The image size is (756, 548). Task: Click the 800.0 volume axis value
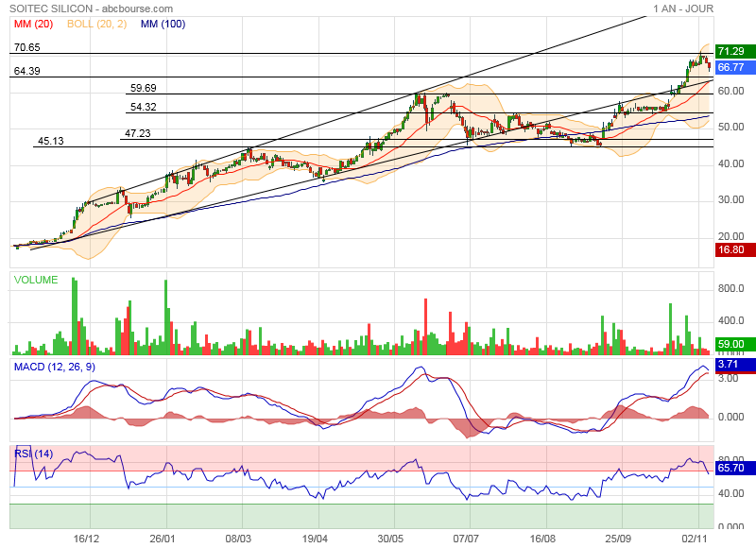click(x=730, y=288)
